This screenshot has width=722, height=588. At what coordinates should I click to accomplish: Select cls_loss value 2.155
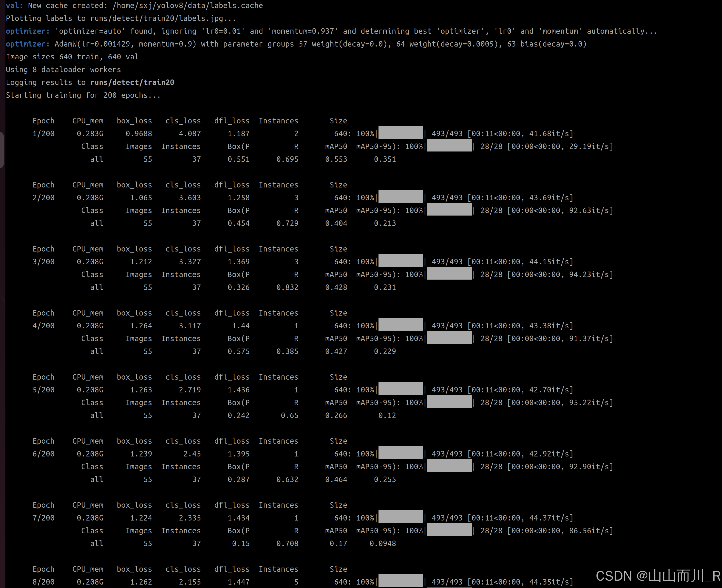[190, 582]
